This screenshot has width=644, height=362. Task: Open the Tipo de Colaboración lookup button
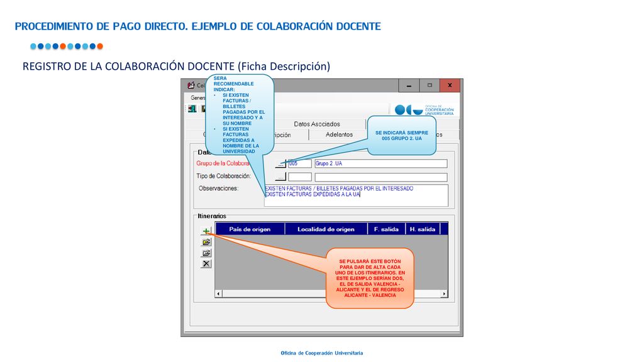pos(280,177)
